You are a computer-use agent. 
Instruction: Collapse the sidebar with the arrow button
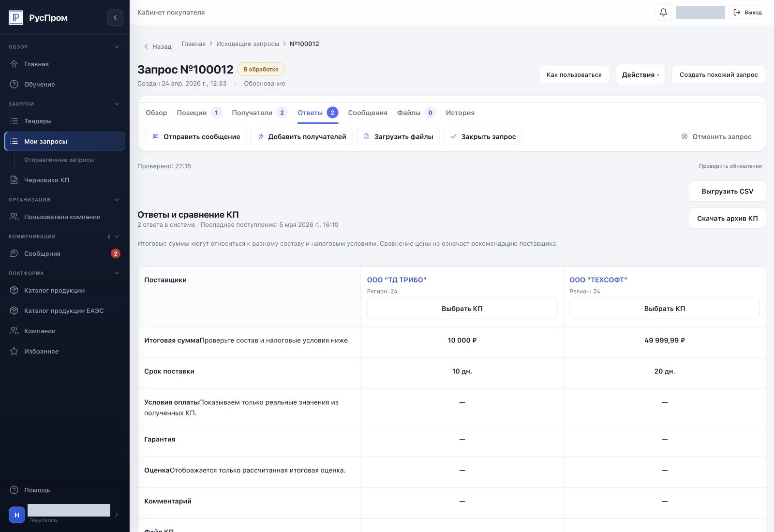tap(115, 18)
